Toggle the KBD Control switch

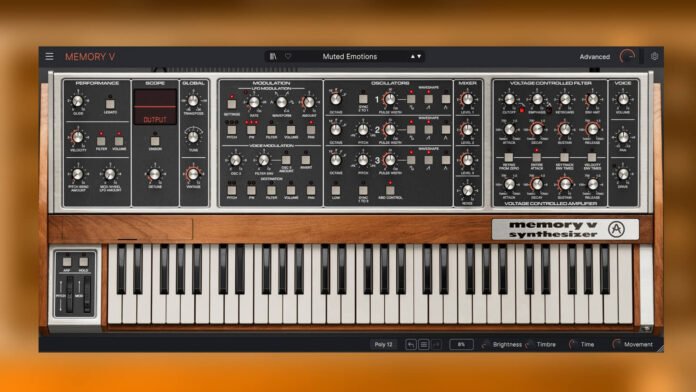[390, 191]
